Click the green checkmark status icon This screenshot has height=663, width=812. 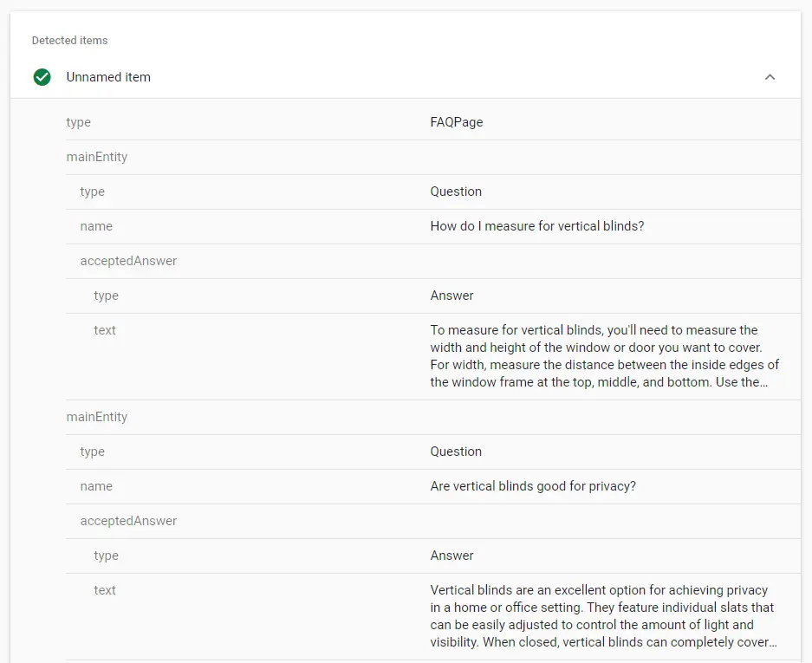tap(42, 77)
